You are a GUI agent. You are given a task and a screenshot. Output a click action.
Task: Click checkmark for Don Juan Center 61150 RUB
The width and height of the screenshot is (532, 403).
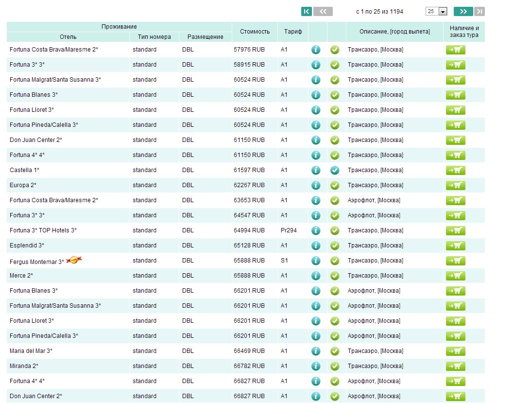[x=335, y=140]
